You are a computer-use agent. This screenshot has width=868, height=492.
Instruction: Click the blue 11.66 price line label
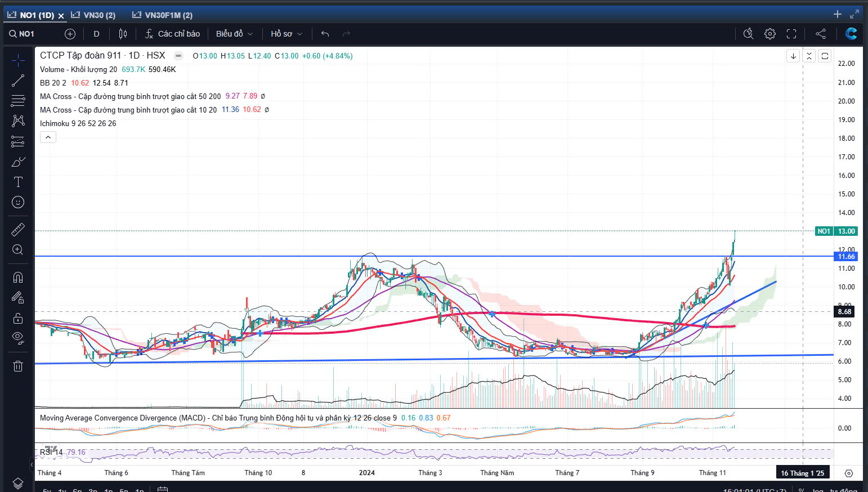845,257
